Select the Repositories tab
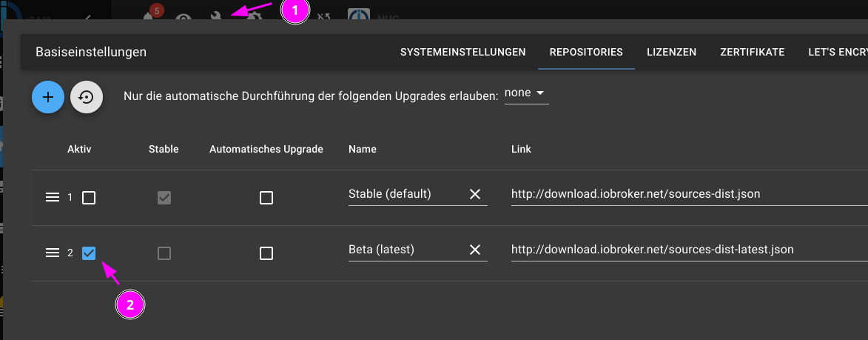Screen dimensions: 868x340 coord(586,52)
